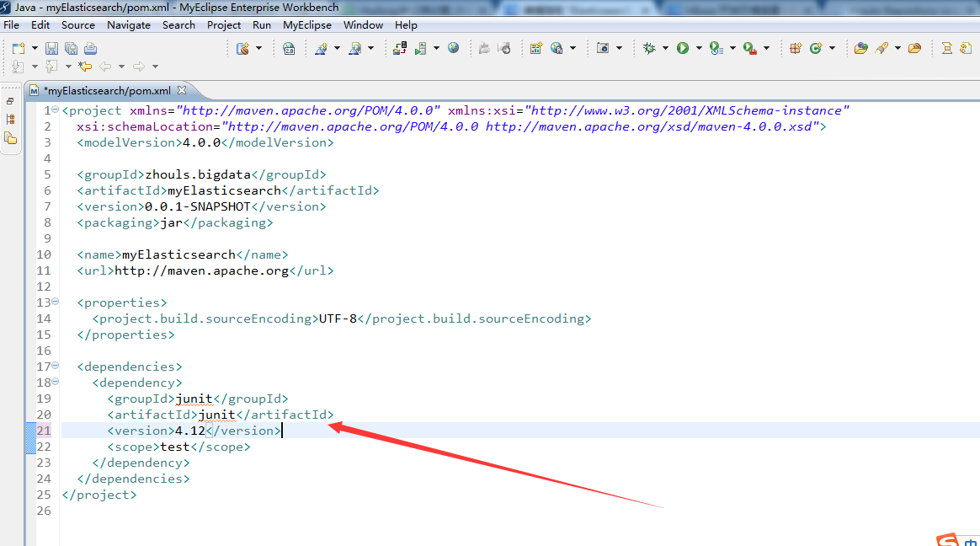Open the Navigate menu
Screen dimensions: 980x546
(x=129, y=25)
